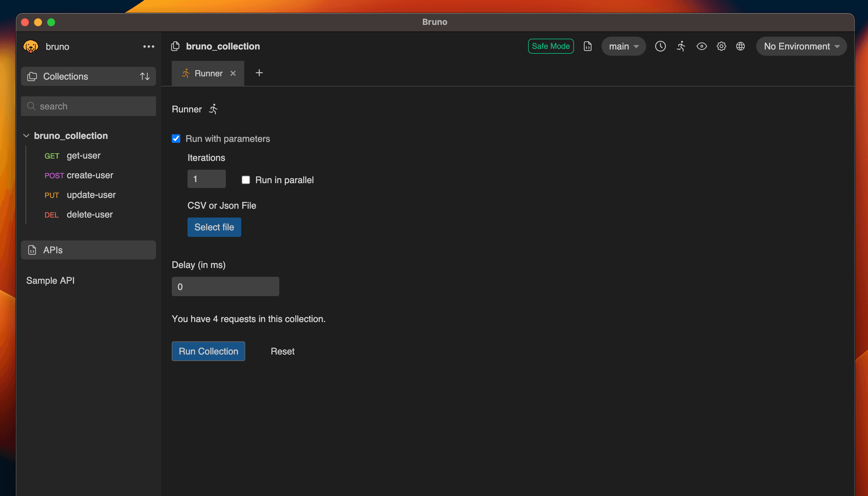Open the runner icon in top toolbar
Viewport: 868px width, 496px height.
(x=681, y=46)
